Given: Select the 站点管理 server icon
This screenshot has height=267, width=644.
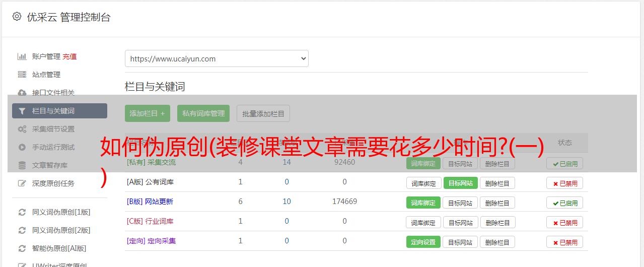Looking at the screenshot, I should click(x=22, y=75).
